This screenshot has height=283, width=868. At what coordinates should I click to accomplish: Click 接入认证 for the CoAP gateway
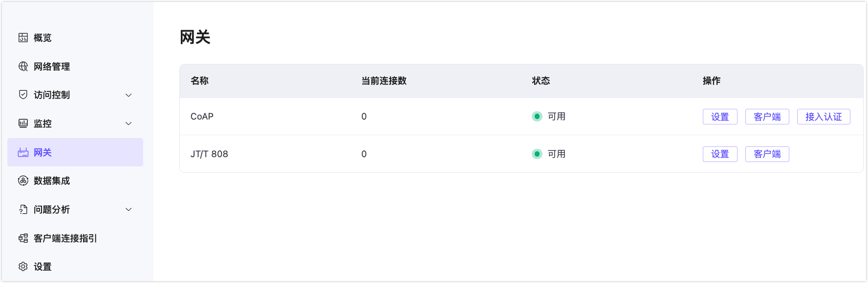pos(824,117)
